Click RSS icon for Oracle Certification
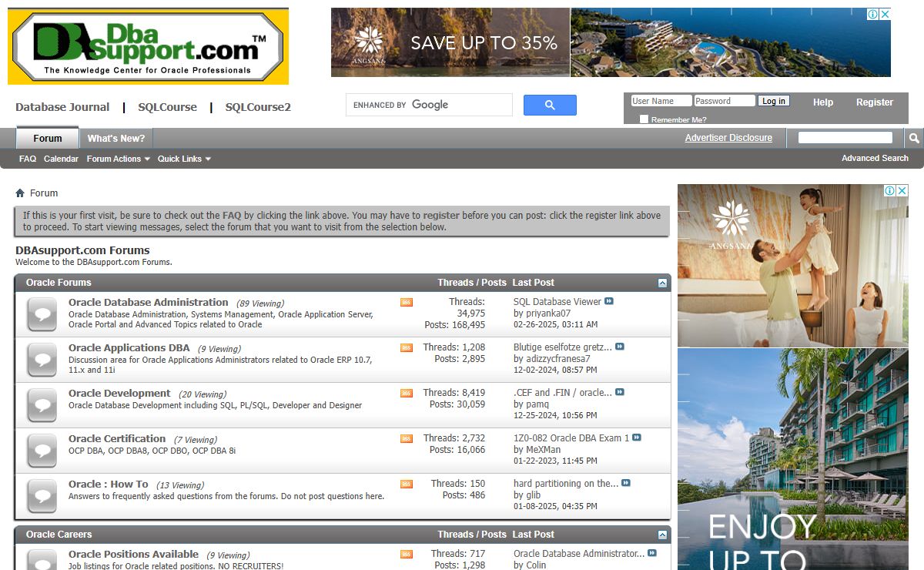The image size is (924, 570). (407, 439)
